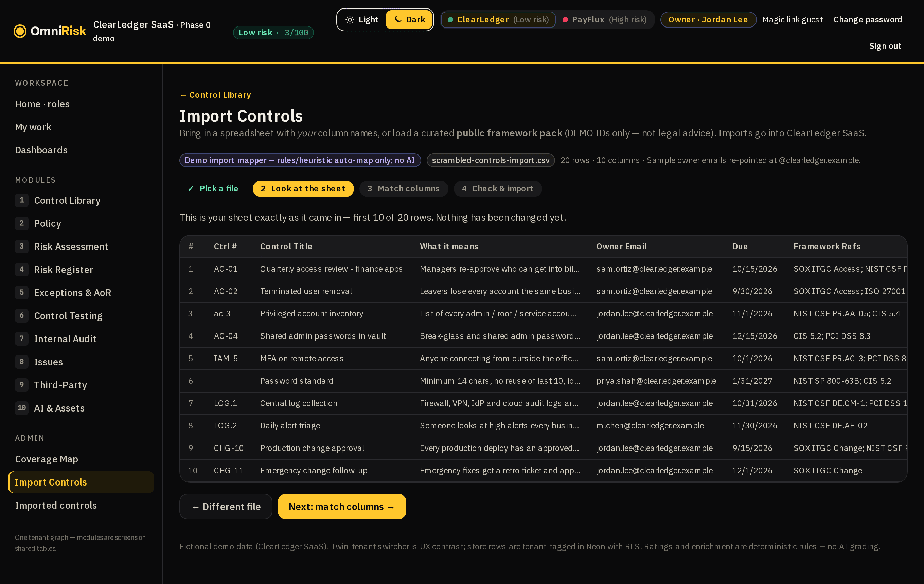The width and height of the screenshot is (924, 584).
Task: Jump to Check & import step
Action: [x=498, y=189]
